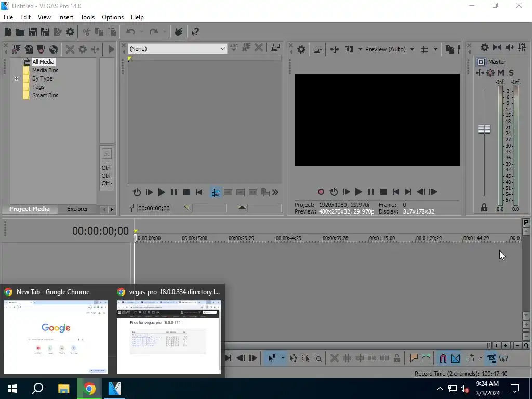Click the Zoom Edit Tool magnifier
532x399 pixels.
tap(318, 358)
